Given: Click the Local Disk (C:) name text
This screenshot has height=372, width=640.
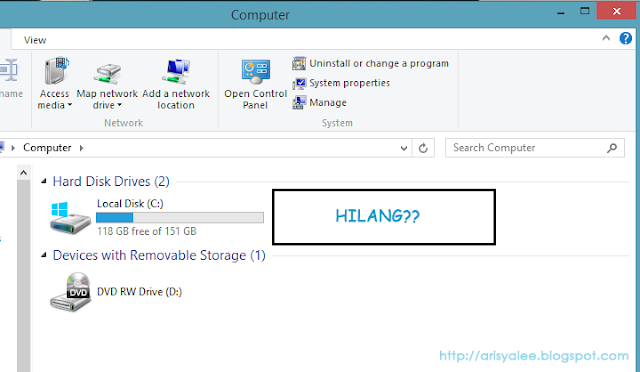Looking at the screenshot, I should point(130,203).
